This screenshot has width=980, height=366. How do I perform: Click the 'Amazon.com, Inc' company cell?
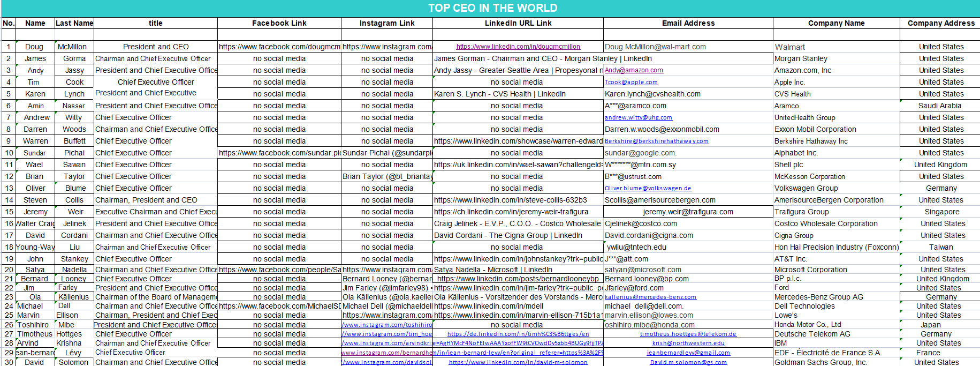click(837, 70)
